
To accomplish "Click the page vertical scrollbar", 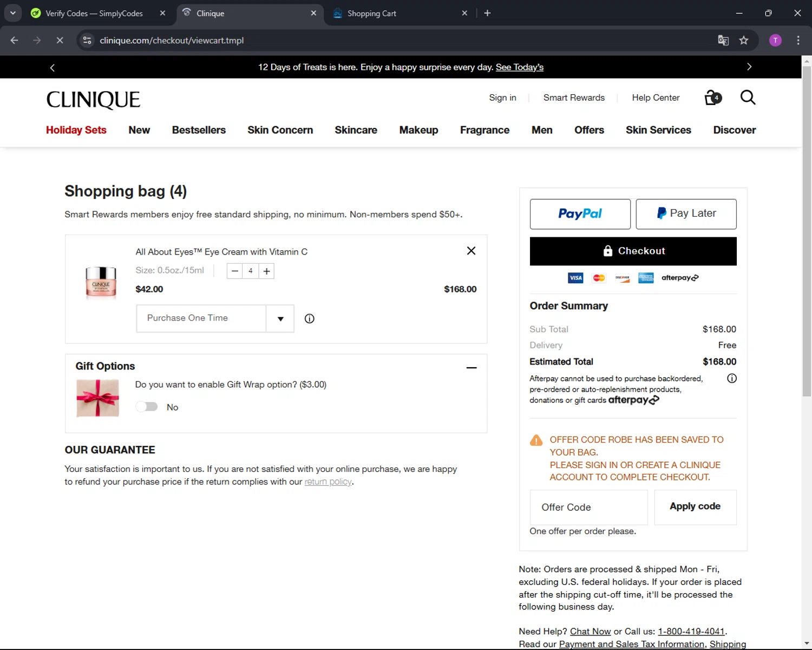I will point(807,232).
